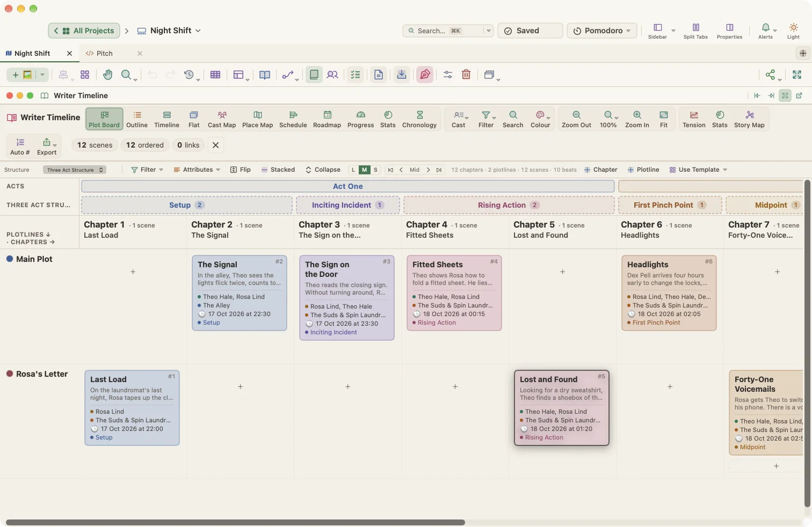This screenshot has width=812, height=527.
Task: Open the Export dropdown menu
Action: (47, 146)
